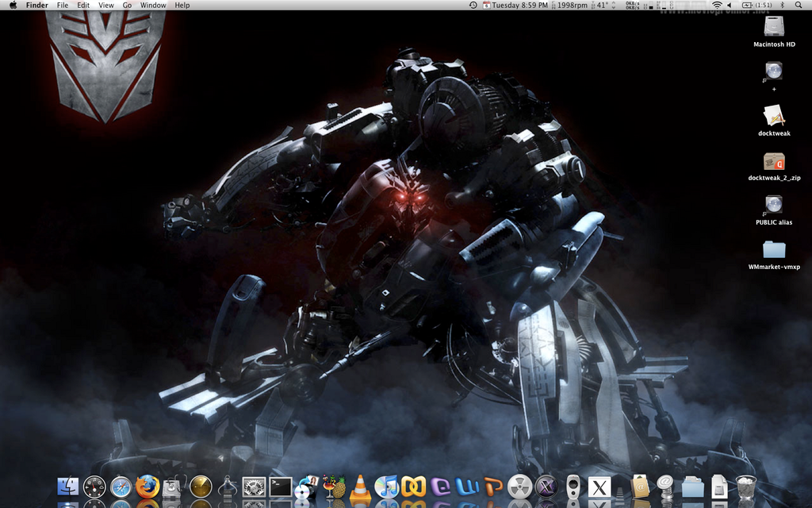Click Time Machine icon in menu bar
The width and height of the screenshot is (812, 508).
[x=473, y=6]
